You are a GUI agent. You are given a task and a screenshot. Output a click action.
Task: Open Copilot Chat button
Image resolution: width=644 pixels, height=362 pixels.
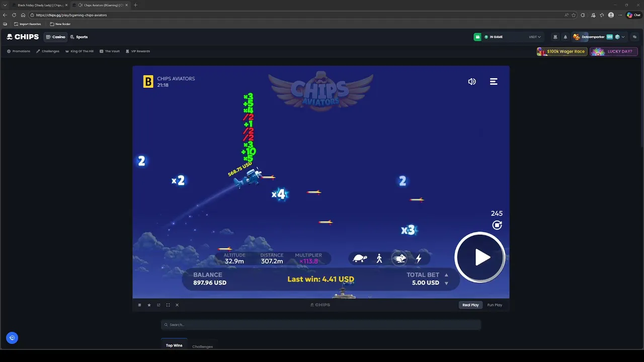(633, 15)
